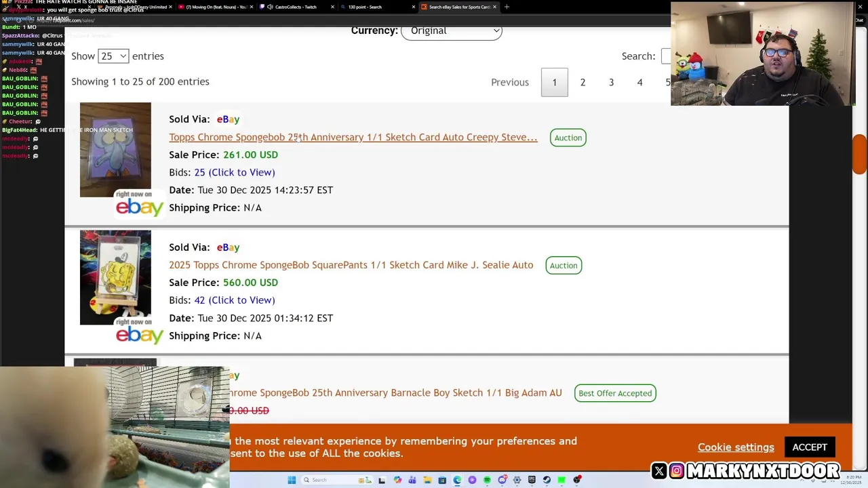
Task: Click current page 1 button
Action: pos(554,83)
